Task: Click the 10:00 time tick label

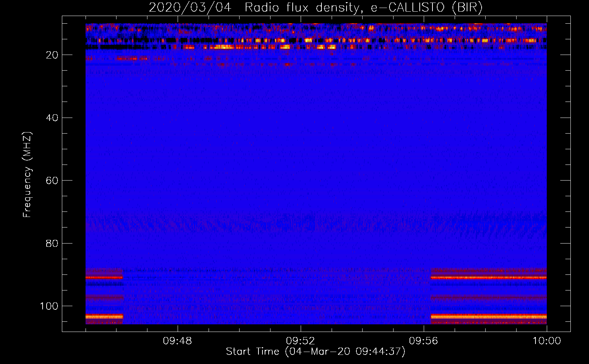Action: click(547, 341)
